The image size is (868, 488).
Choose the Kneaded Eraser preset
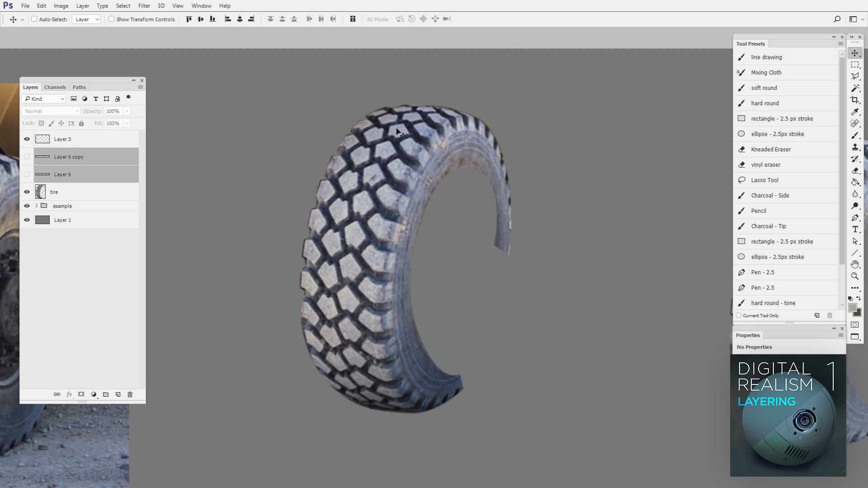coord(770,149)
